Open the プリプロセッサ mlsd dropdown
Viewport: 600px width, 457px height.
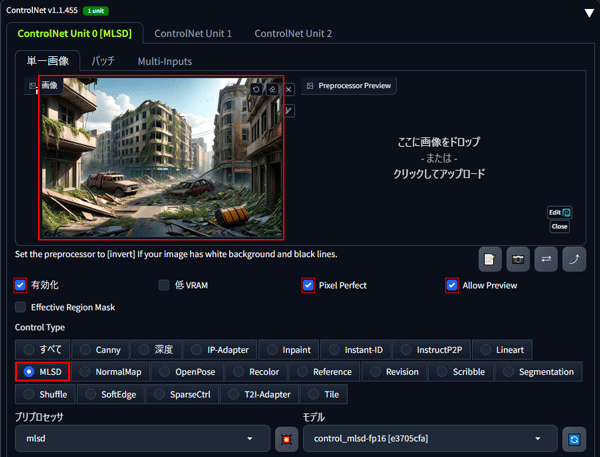tap(142, 438)
